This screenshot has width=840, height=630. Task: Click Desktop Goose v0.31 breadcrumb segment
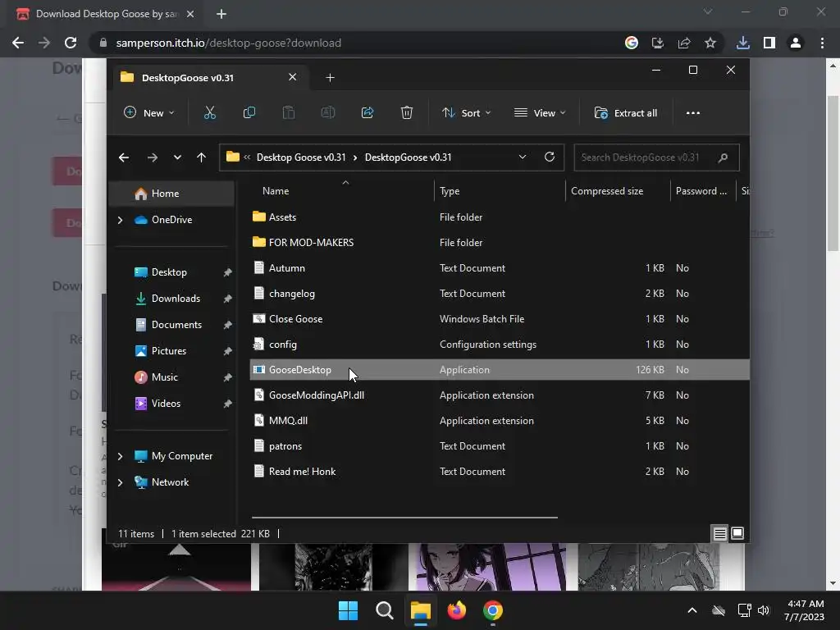(301, 157)
